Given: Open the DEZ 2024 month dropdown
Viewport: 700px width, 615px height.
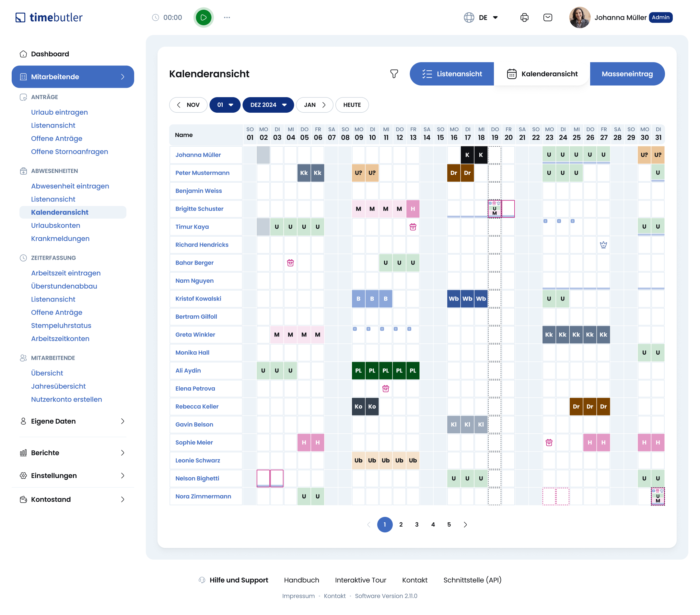Looking at the screenshot, I should [x=268, y=105].
